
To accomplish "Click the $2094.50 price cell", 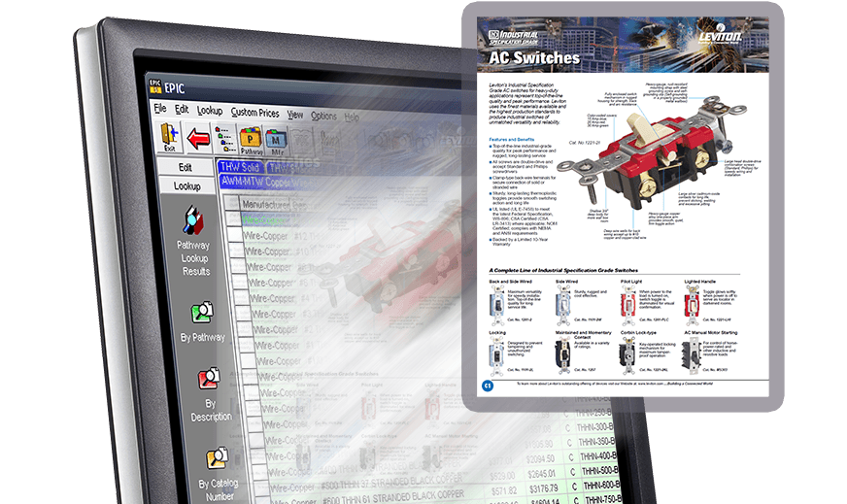I will point(540,458).
